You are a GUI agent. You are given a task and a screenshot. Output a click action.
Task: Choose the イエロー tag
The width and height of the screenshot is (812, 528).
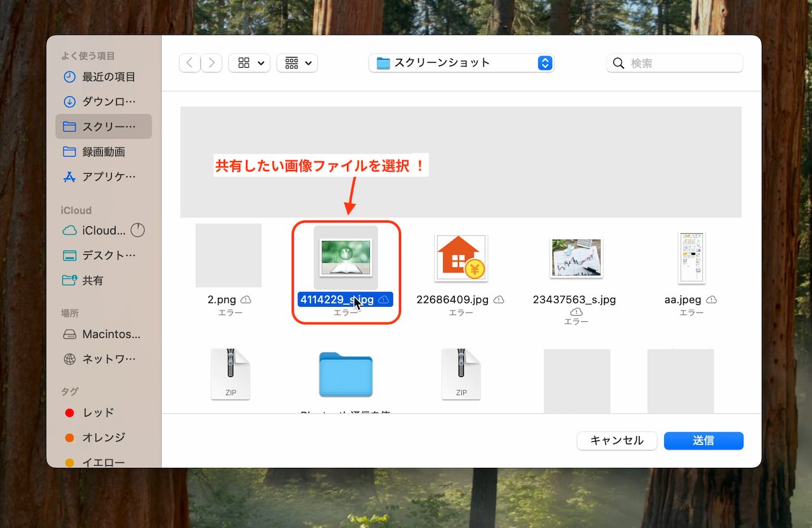103,463
